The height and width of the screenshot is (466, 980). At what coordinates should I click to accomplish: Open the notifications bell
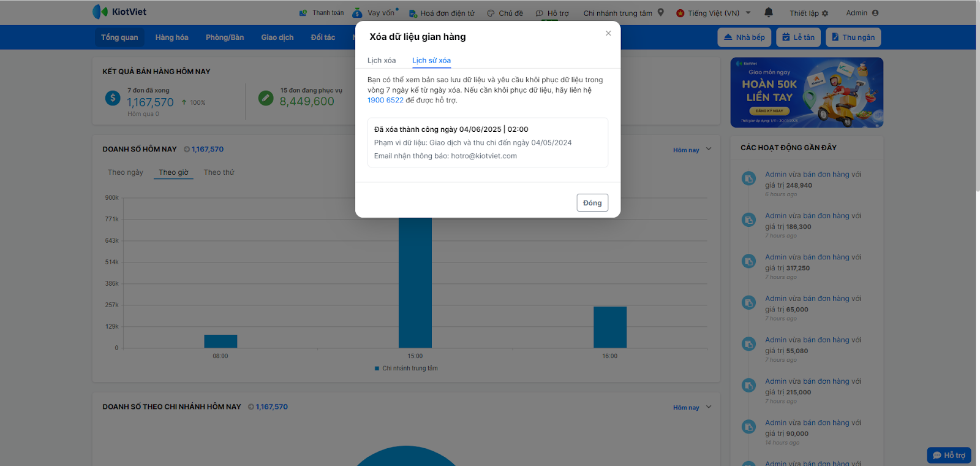769,12
